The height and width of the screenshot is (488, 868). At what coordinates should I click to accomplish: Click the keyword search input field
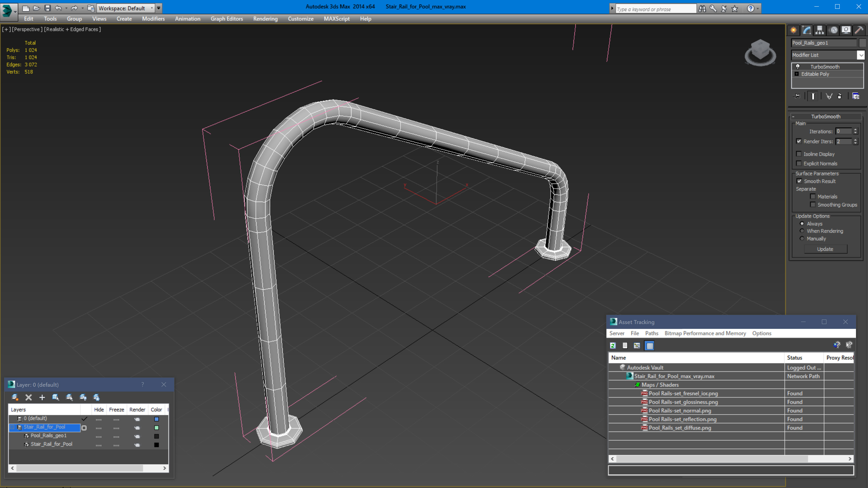655,9
